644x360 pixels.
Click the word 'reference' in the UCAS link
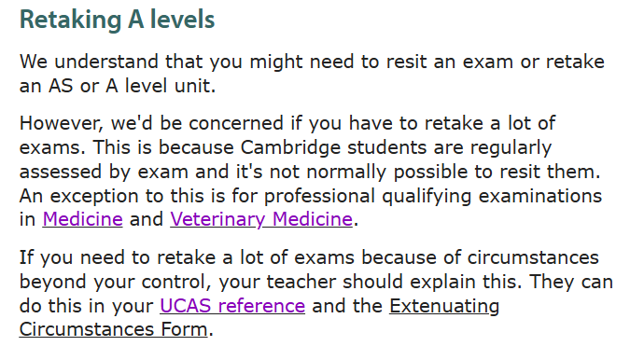tap(261, 306)
